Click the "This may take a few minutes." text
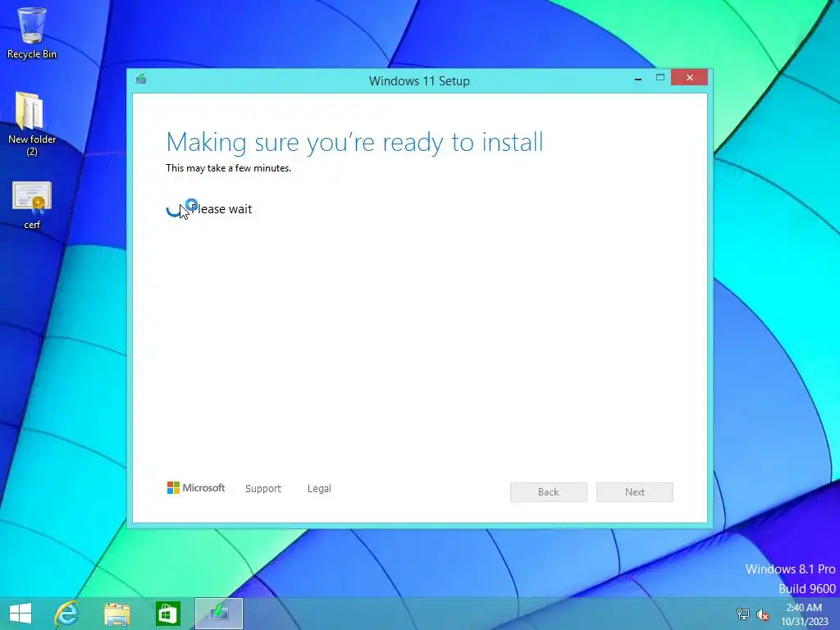 [228, 168]
